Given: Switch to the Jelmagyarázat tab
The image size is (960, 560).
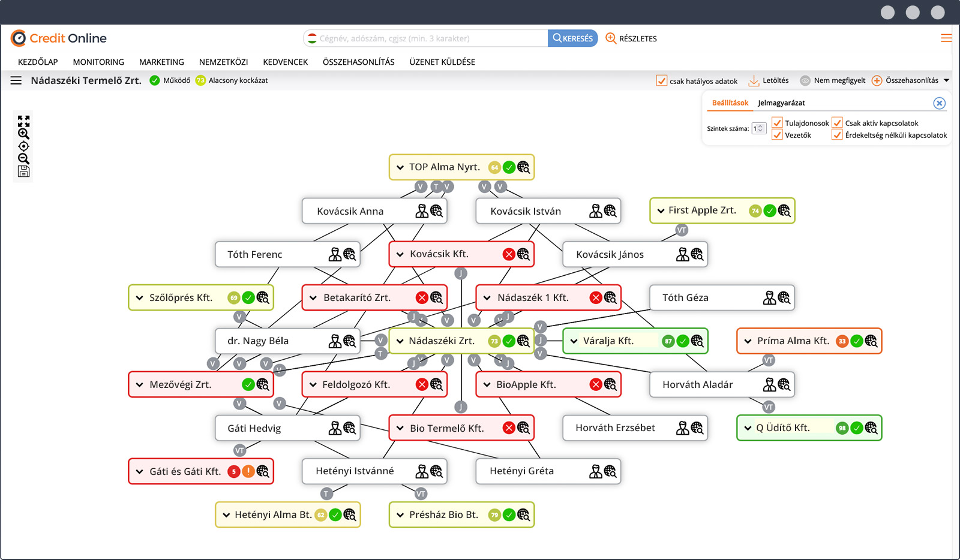Looking at the screenshot, I should coord(781,103).
